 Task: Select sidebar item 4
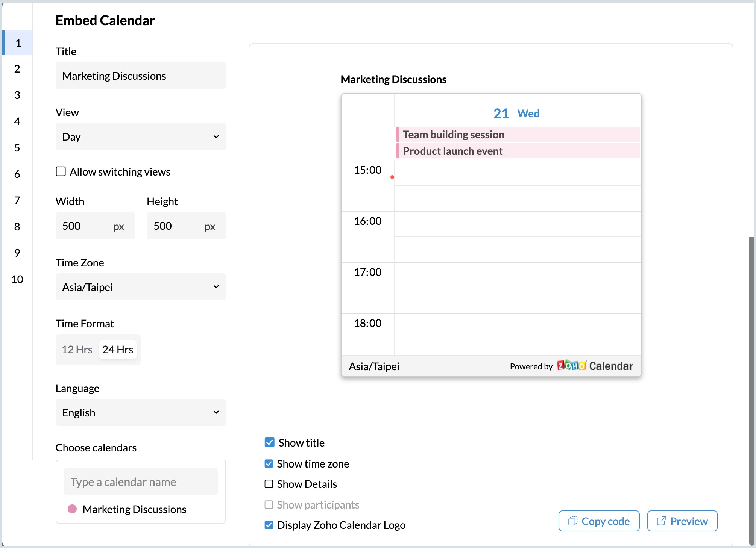18,121
